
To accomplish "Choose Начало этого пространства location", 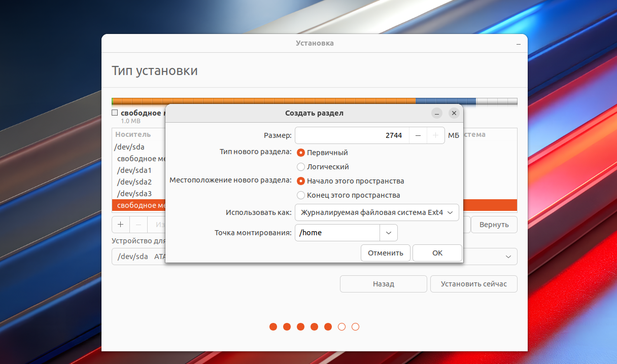I will click(x=301, y=181).
